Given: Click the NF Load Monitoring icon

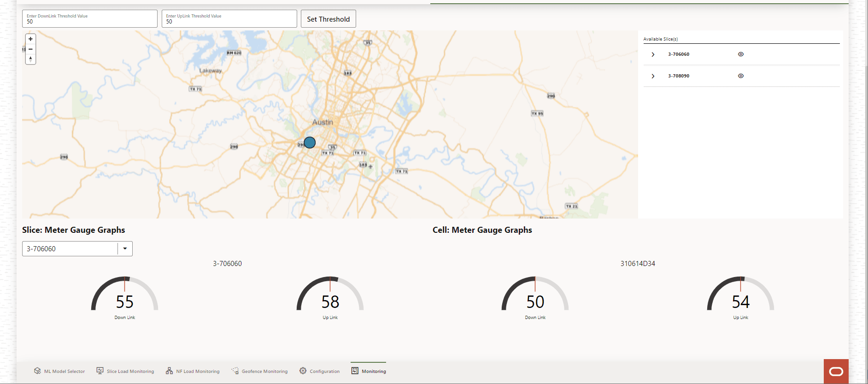Looking at the screenshot, I should [169, 371].
